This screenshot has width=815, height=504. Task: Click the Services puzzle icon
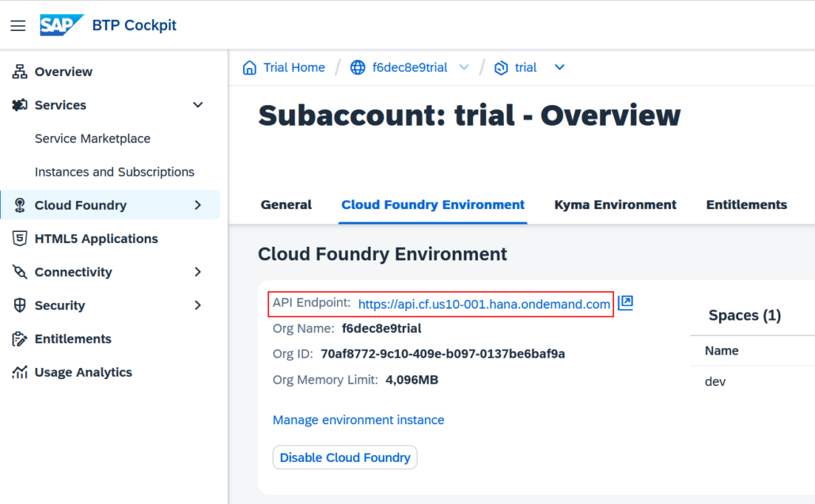[x=20, y=105]
